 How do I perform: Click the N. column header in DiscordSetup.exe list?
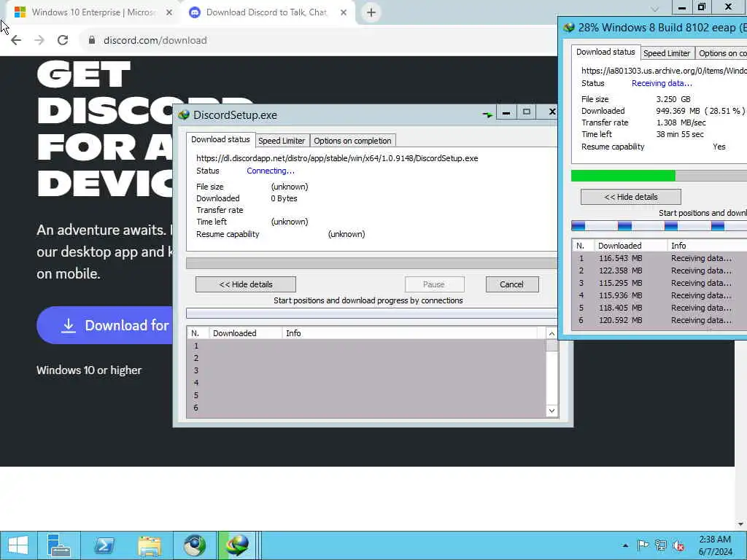click(x=198, y=332)
